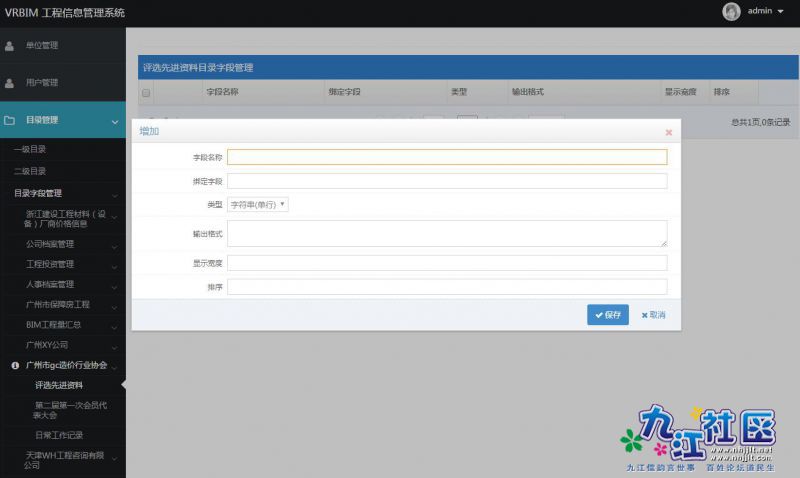Click in the 输出格式 textarea
The width and height of the screenshot is (800, 478).
point(447,233)
